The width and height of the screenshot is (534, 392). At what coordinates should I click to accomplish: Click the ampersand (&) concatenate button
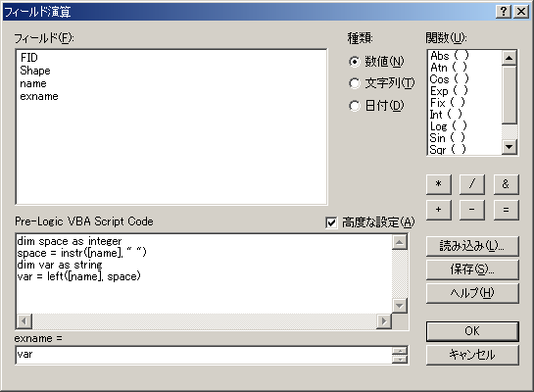(x=506, y=184)
